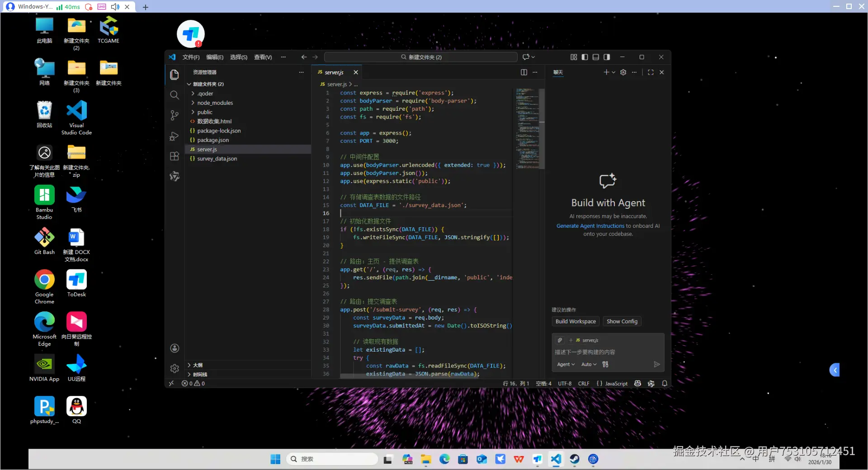
Task: Open the Auto model picker dropdown
Action: pyautogui.click(x=589, y=364)
